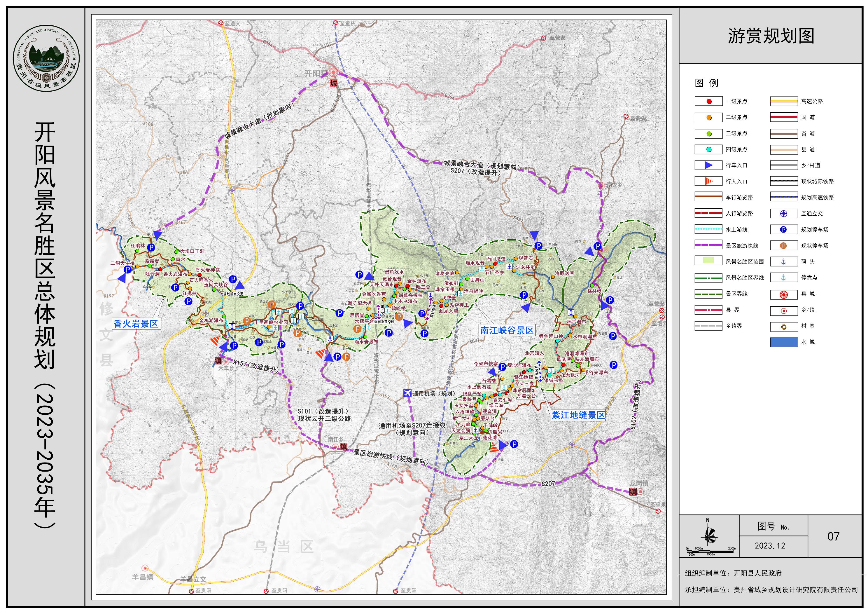Screen dimensions: 868x614
Task: Click the airplane icon for 通用机场
Action: point(407,393)
